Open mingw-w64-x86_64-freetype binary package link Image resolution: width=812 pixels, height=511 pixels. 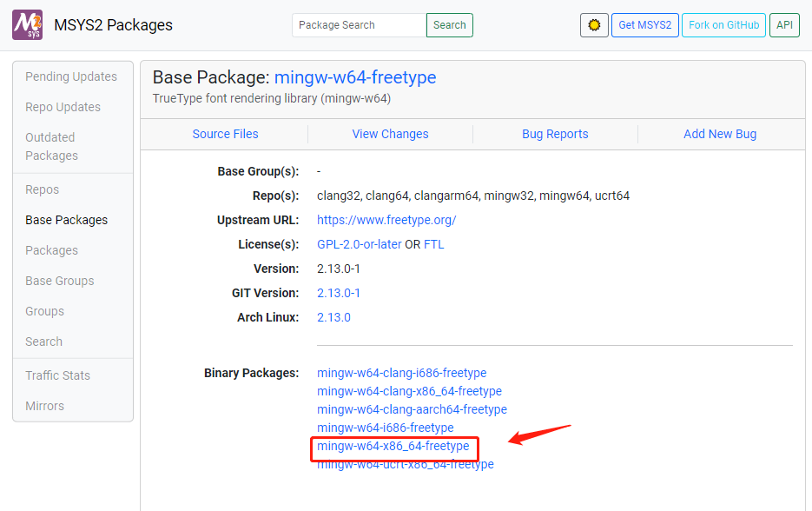[393, 446]
